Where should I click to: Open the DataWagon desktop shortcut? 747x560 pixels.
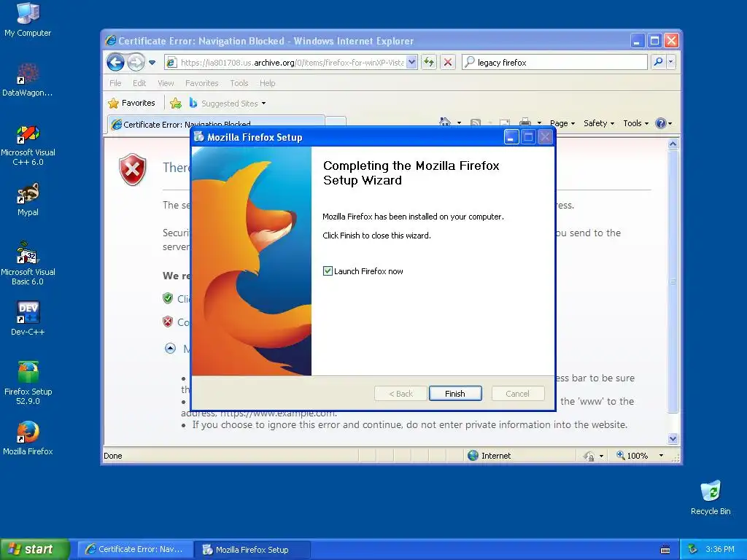[x=28, y=80]
